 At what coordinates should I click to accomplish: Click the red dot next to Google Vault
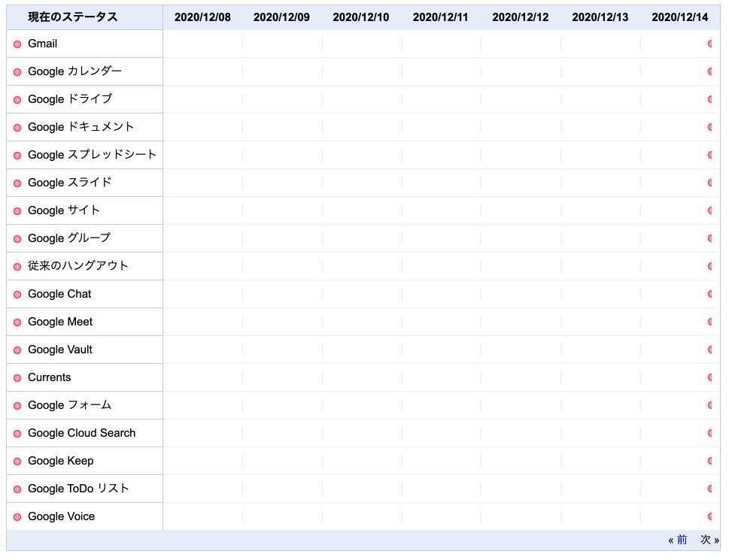pyautogui.click(x=17, y=350)
